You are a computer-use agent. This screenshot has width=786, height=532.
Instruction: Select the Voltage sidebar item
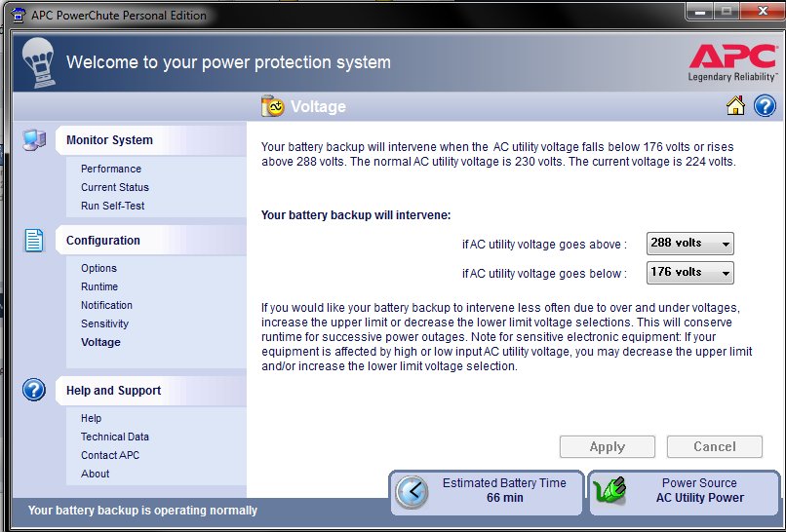coord(100,342)
